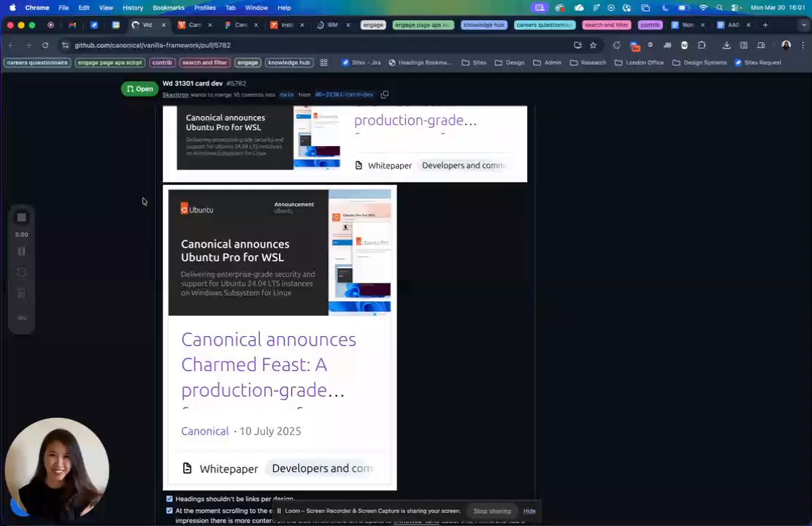The height and width of the screenshot is (526, 812).
Task: Open the Profiles menu
Action: click(204, 8)
